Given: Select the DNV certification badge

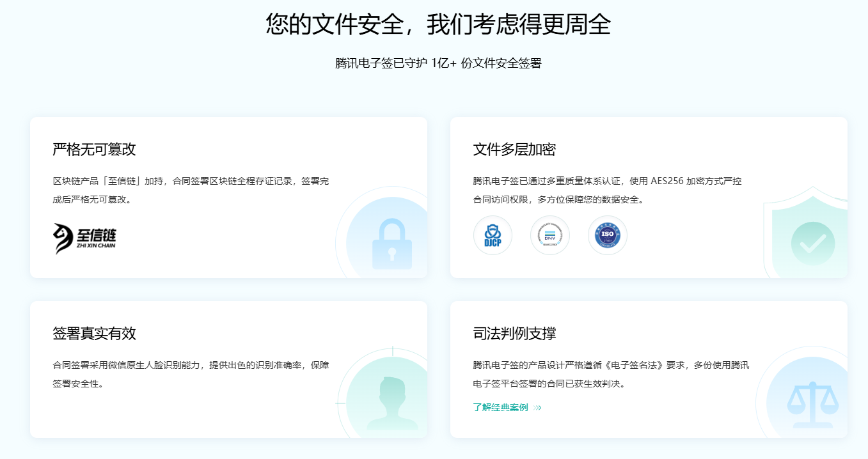Looking at the screenshot, I should click(550, 235).
